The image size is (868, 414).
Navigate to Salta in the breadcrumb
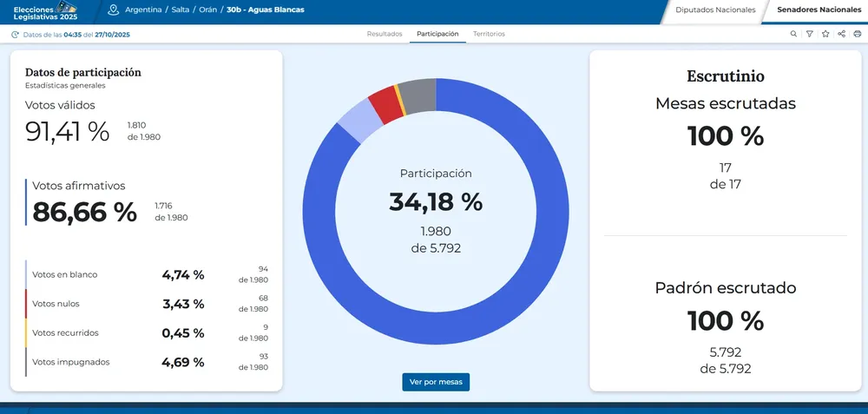point(181,10)
